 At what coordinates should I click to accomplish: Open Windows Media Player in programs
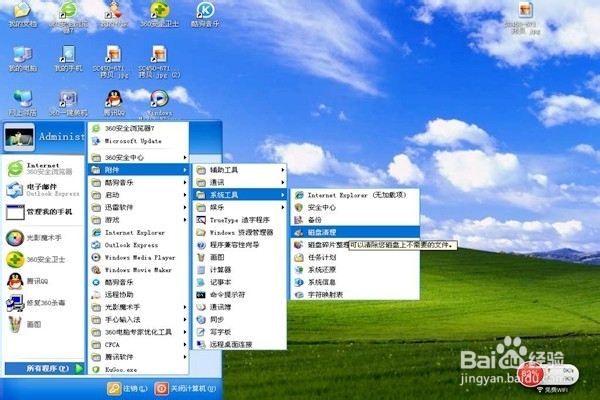click(139, 257)
